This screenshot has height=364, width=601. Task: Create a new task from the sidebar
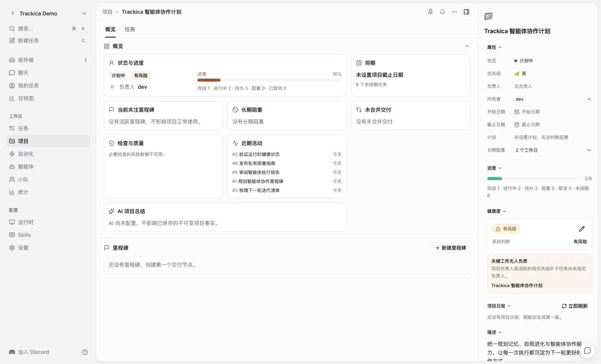pos(48,41)
